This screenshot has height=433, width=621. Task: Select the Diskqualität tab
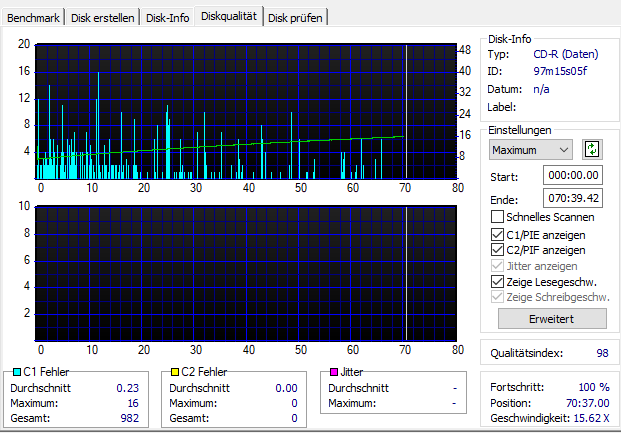click(x=229, y=16)
